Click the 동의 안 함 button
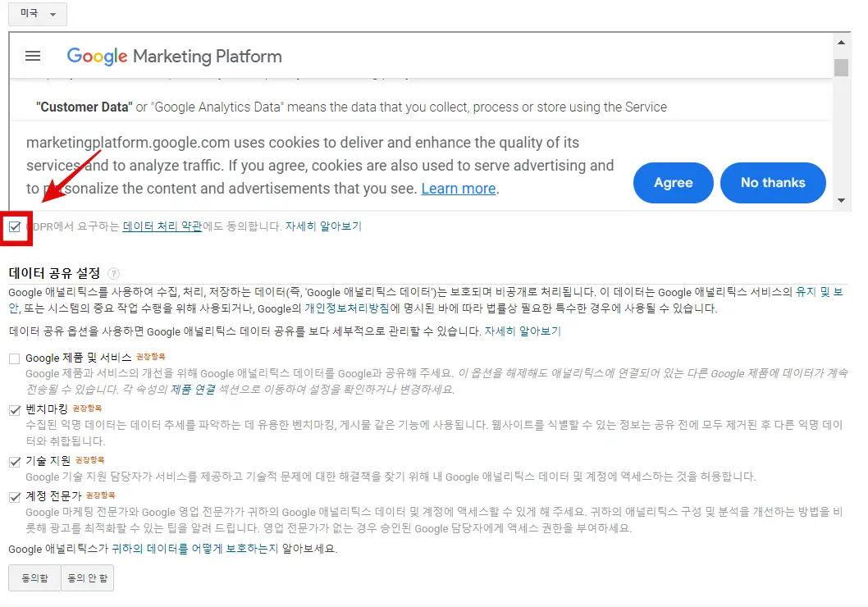The width and height of the screenshot is (868, 607). tap(88, 578)
